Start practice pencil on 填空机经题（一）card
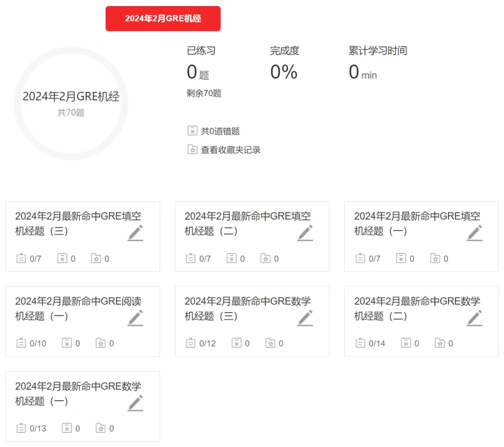The image size is (504, 447). 475,233
